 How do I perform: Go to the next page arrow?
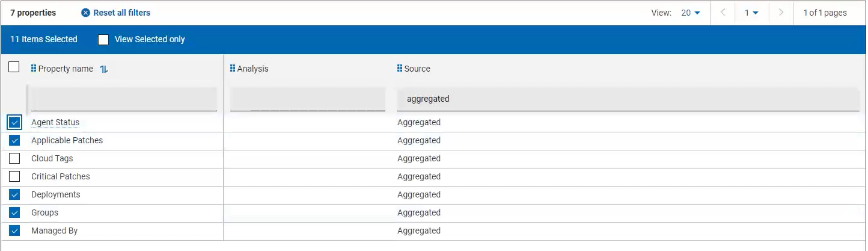point(780,13)
